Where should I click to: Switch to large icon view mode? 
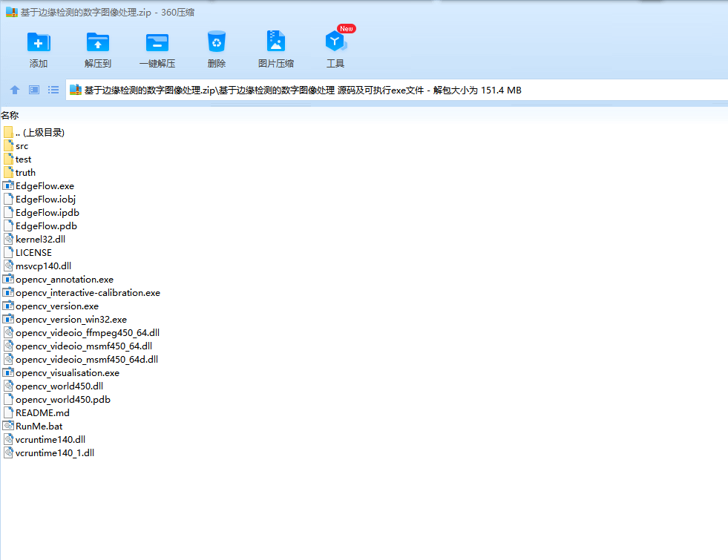[34, 90]
